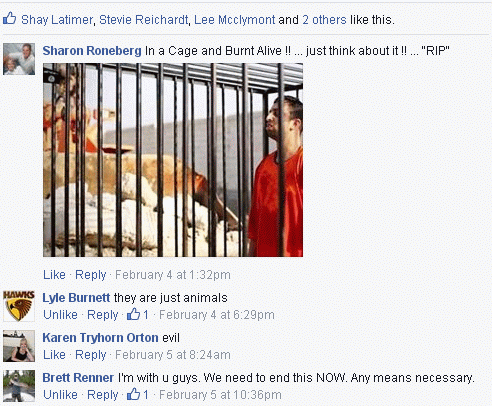
Task: Open the Hawks logo avatar of Lyle Burnett
Action: [x=19, y=306]
